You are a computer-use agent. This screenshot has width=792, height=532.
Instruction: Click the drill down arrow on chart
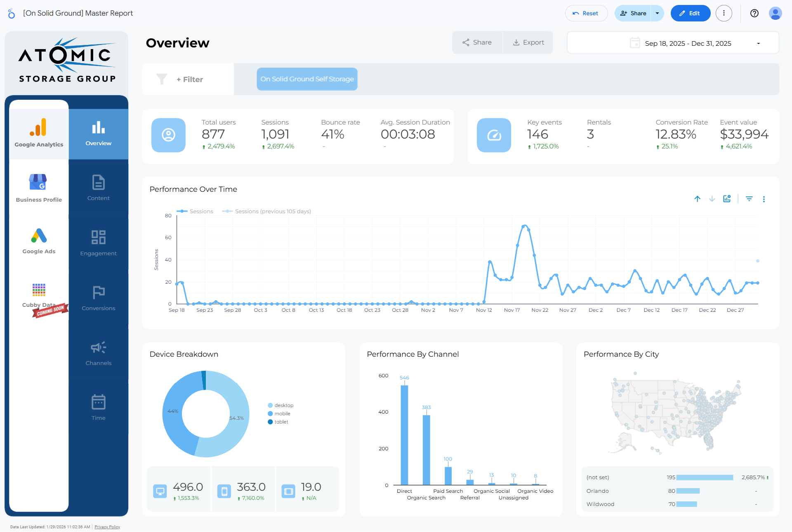[712, 199]
